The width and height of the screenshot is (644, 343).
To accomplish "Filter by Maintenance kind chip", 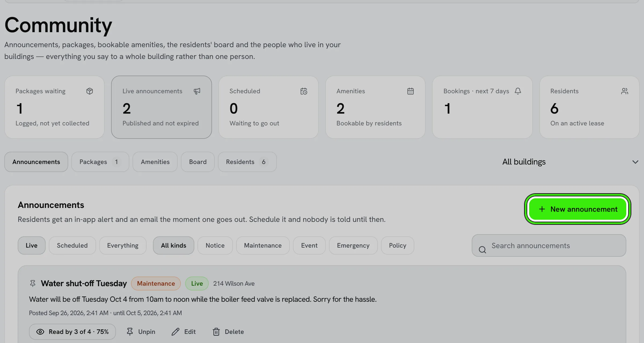I will pos(263,245).
